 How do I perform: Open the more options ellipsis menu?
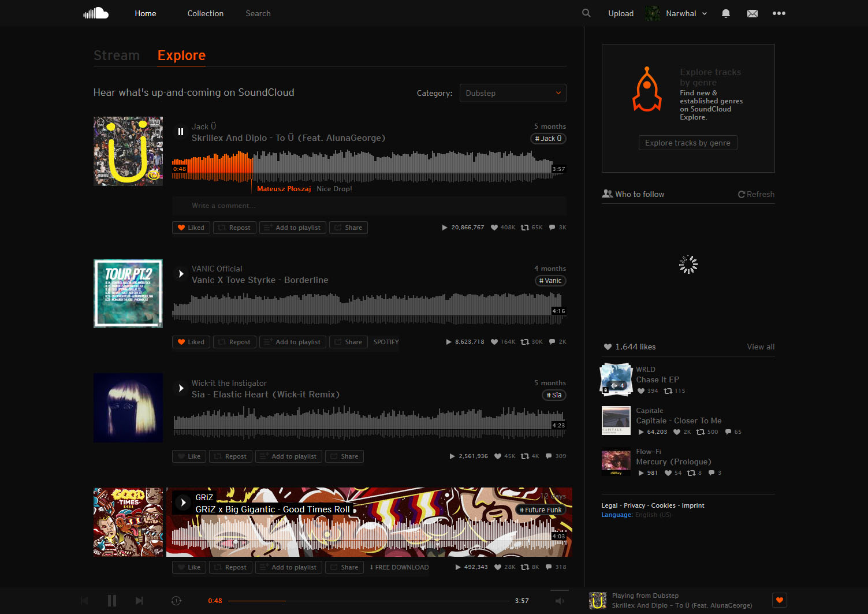tap(779, 13)
